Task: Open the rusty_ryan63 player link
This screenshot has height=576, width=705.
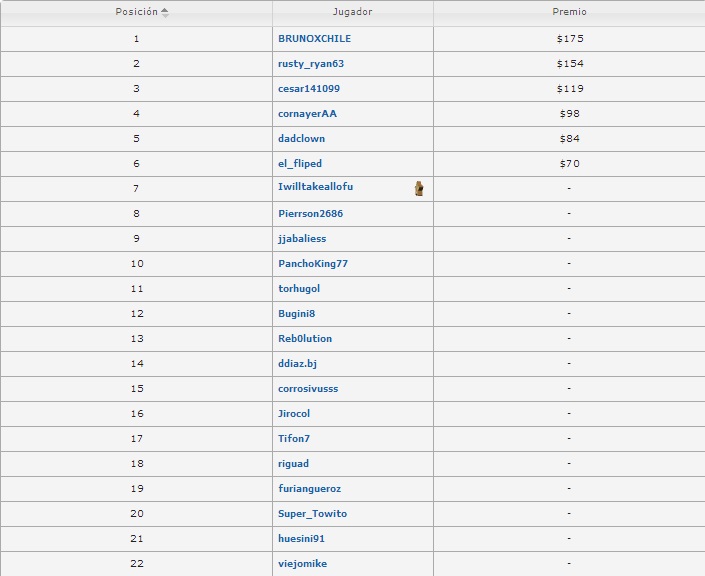Action: 311,64
